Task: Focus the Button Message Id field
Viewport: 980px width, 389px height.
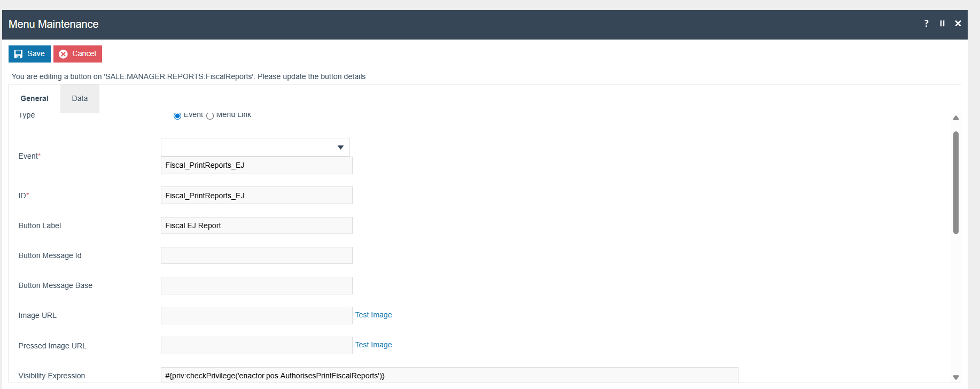Action: pos(256,255)
